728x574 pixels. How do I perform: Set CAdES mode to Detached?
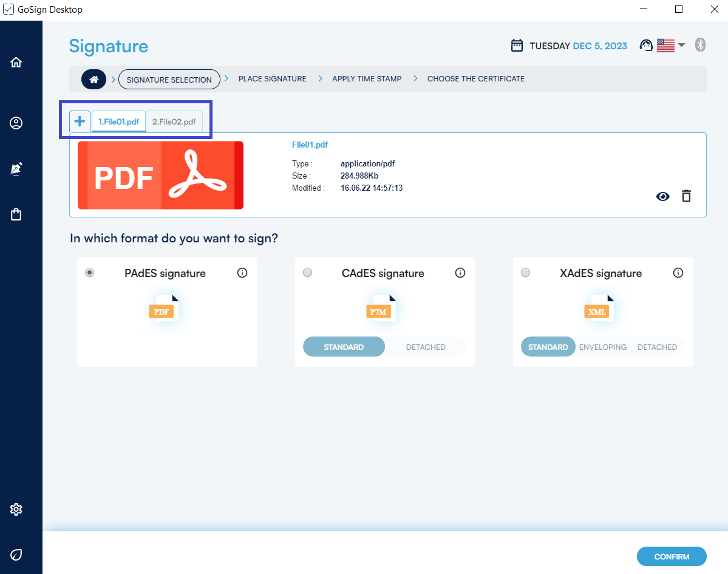point(426,347)
